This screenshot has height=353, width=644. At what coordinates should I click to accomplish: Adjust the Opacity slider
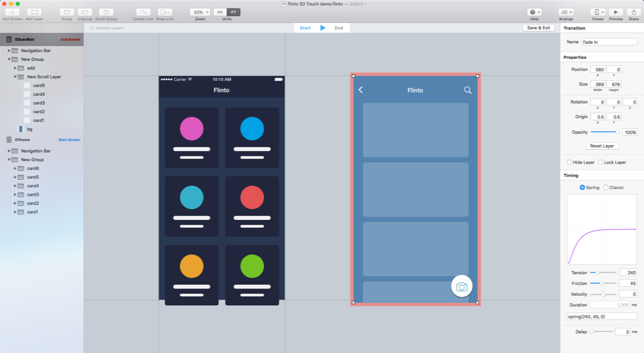[605, 132]
